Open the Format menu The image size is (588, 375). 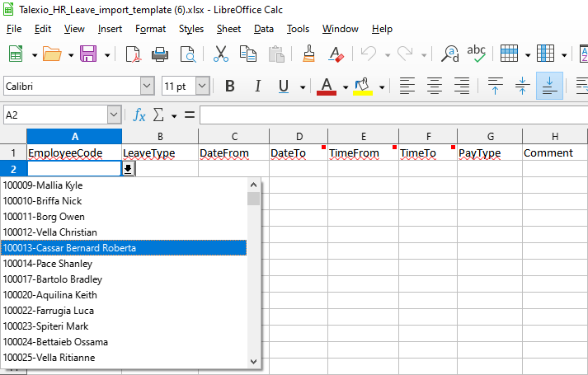(x=150, y=29)
